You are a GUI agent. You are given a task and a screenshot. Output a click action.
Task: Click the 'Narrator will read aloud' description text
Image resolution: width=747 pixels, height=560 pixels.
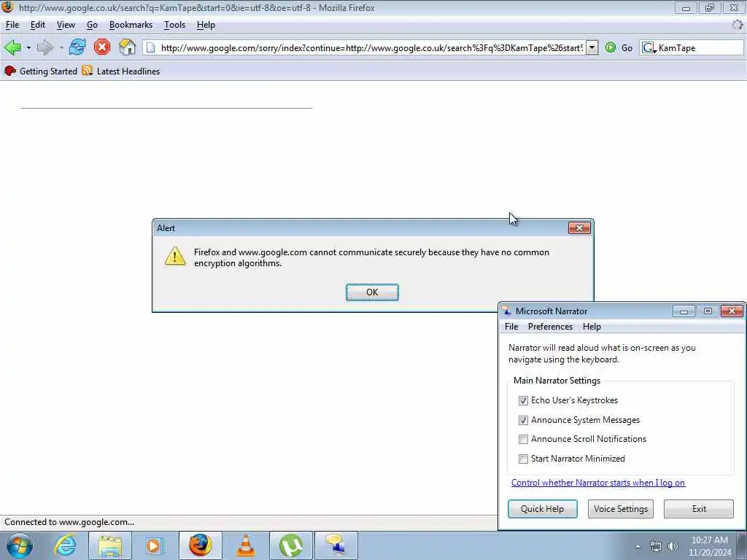(x=602, y=354)
